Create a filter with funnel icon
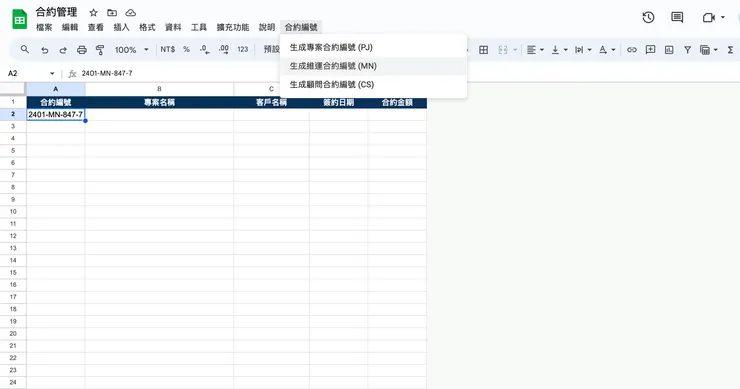 point(688,50)
